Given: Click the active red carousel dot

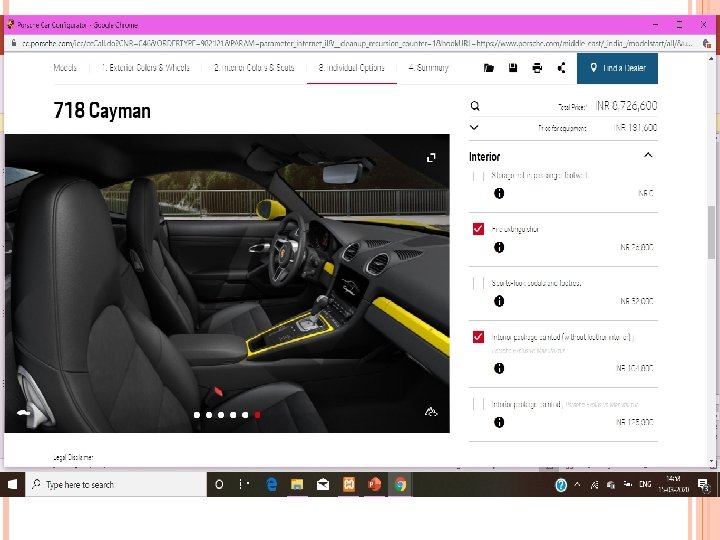Looking at the screenshot, I should point(258,415).
